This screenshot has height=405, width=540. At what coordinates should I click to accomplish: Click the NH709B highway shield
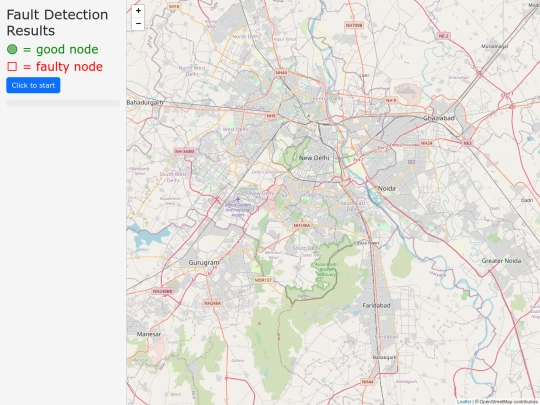coord(354,25)
